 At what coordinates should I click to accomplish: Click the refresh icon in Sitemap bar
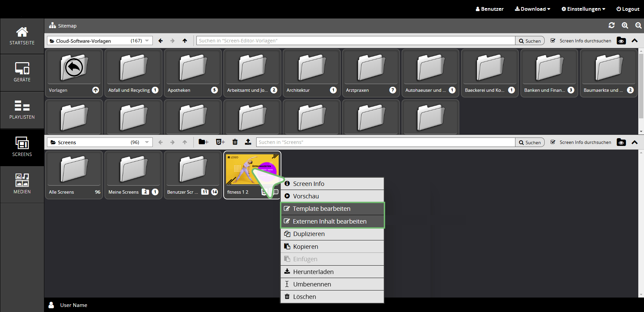[611, 26]
